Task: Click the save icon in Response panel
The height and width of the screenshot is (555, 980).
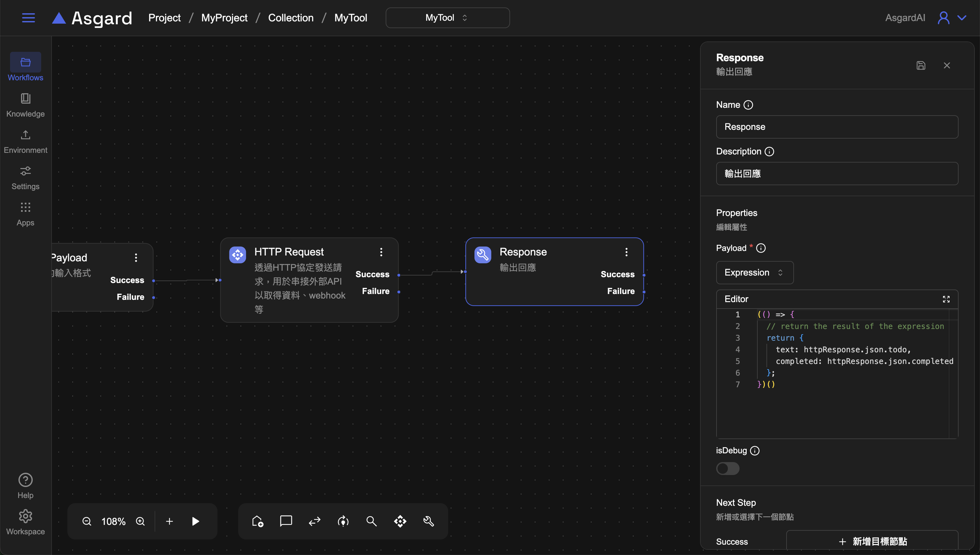Action: [920, 65]
